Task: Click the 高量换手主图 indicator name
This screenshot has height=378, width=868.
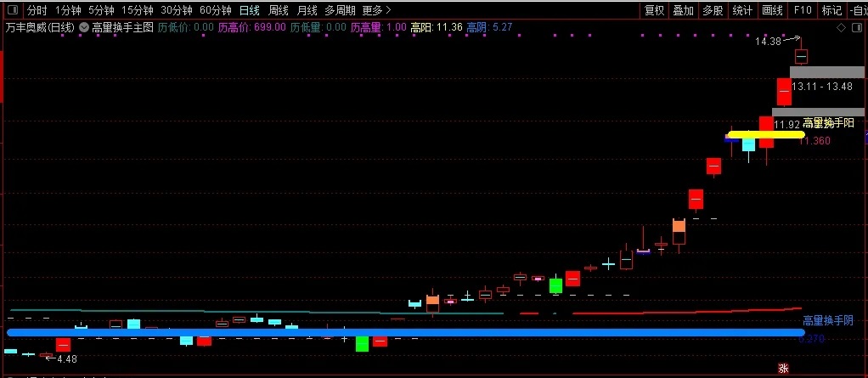Action: (122, 27)
